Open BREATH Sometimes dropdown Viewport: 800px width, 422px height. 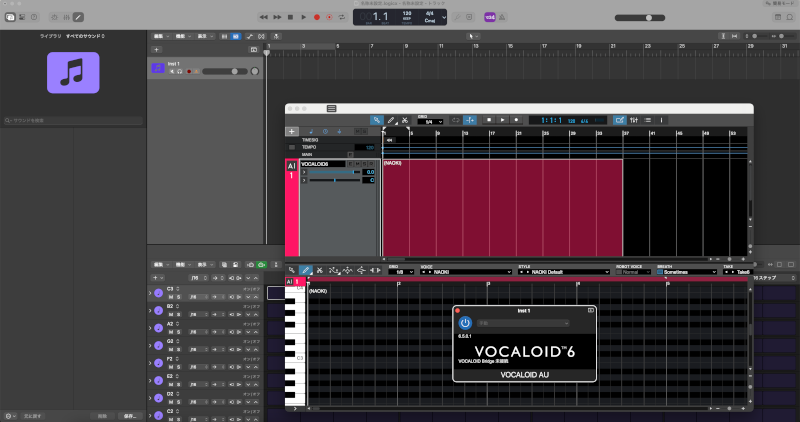(x=687, y=272)
